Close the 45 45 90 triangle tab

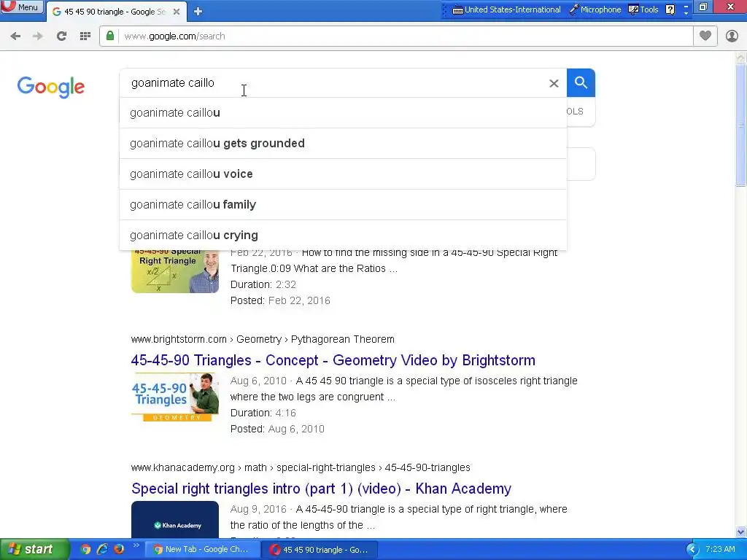(x=177, y=12)
